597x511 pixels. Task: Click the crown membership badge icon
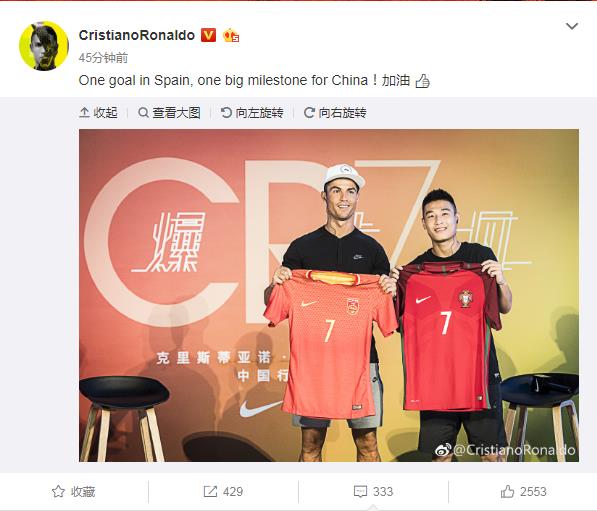pos(231,35)
